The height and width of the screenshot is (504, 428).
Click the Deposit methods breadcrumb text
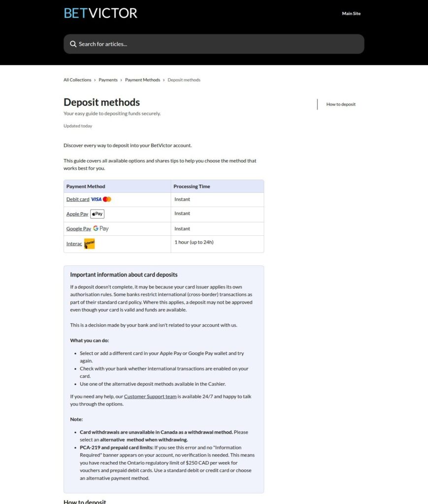click(x=184, y=80)
